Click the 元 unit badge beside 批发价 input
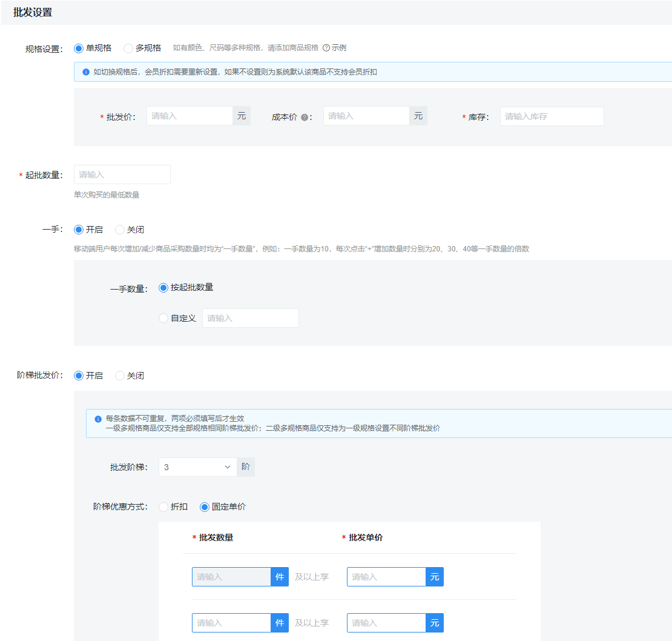Viewport: 672px width, 641px height. coord(241,116)
